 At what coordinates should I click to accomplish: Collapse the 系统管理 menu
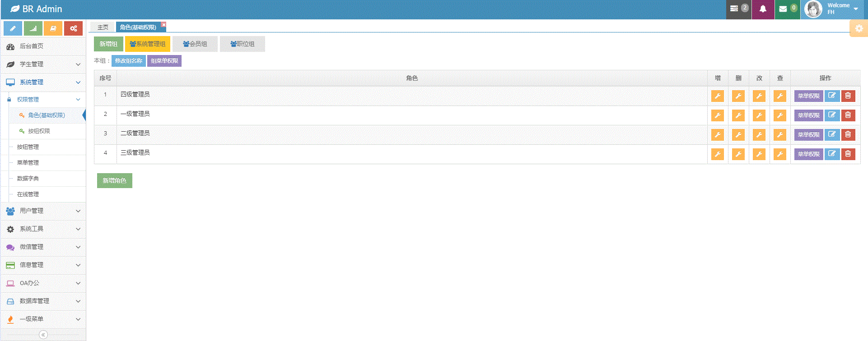pos(43,83)
